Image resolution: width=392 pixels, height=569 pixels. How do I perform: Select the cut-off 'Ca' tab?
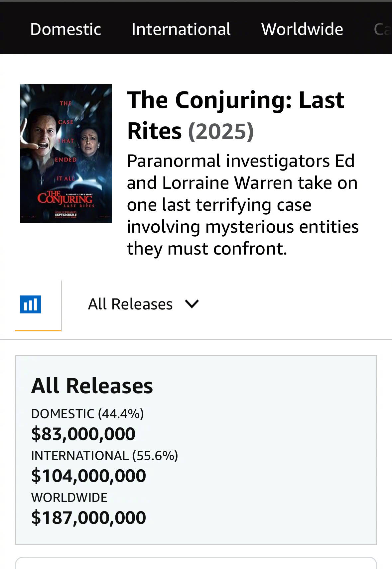[x=382, y=29]
